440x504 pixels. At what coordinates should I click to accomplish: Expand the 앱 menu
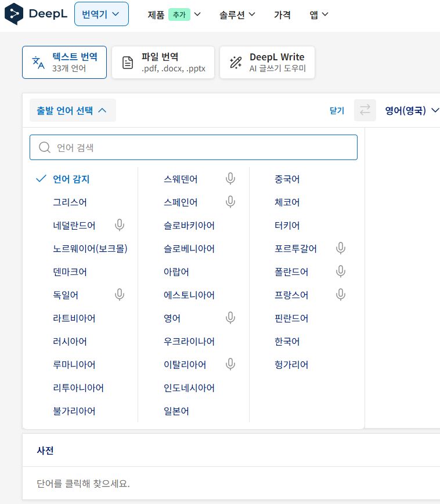coord(319,14)
